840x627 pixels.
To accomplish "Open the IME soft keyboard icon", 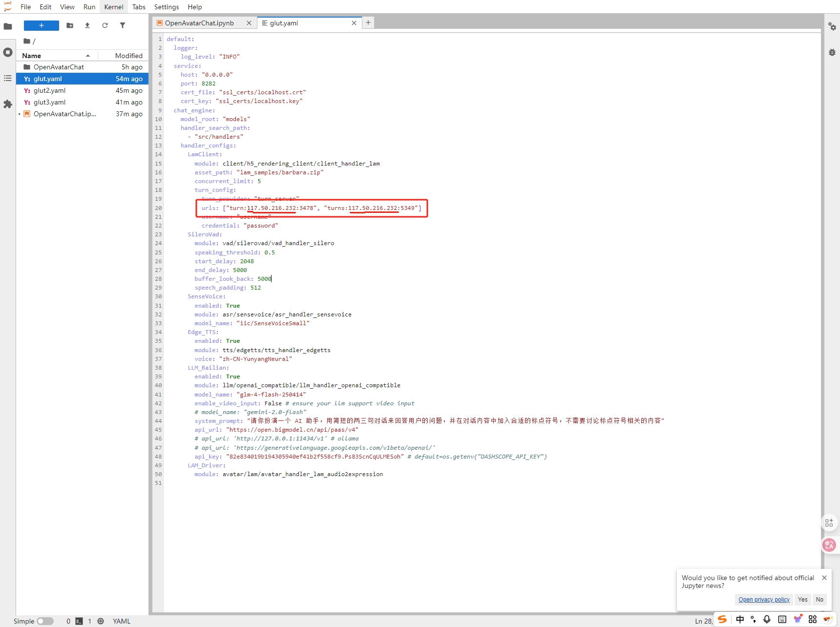I will [x=782, y=619].
